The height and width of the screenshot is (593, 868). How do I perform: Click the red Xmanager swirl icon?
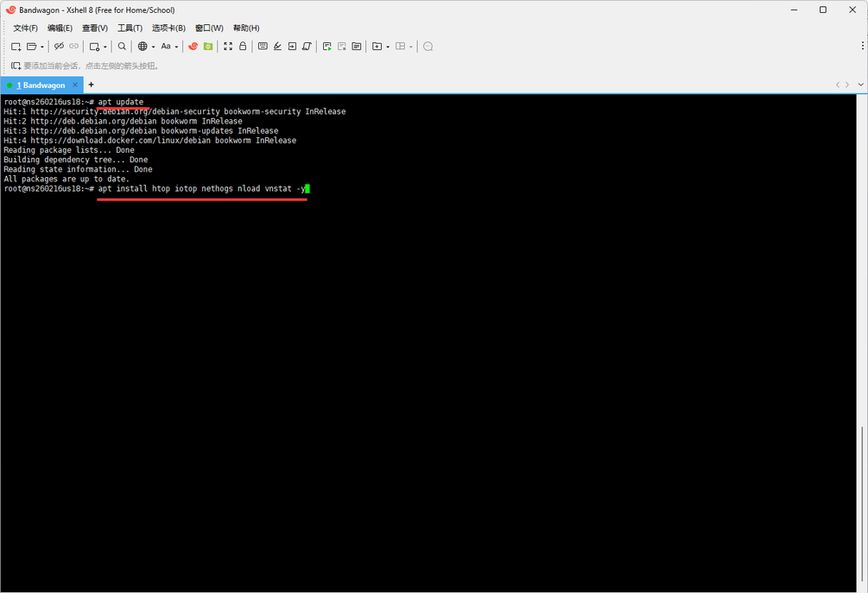click(x=193, y=47)
